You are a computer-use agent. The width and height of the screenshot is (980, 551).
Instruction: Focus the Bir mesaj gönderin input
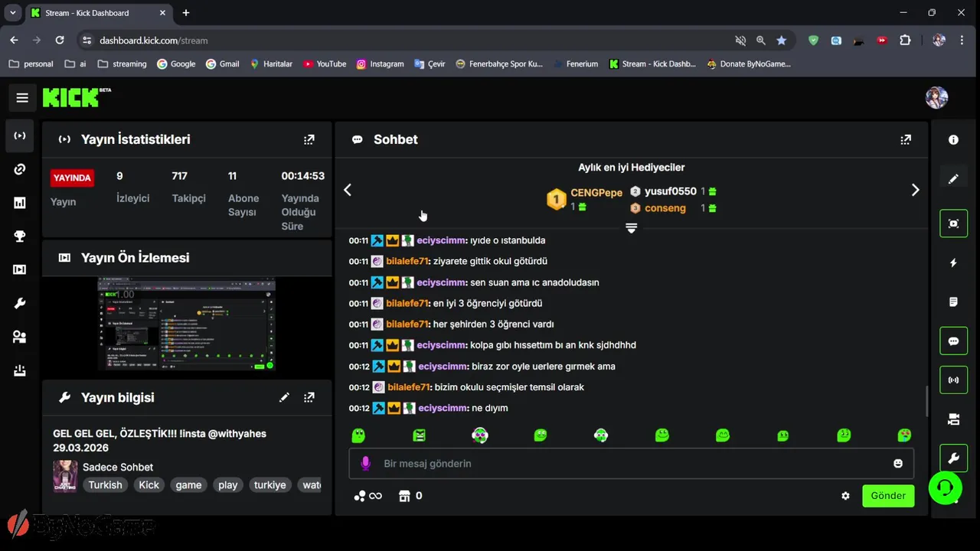pos(632,463)
